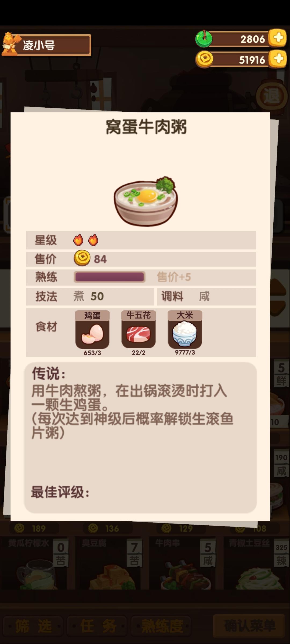Click the green jade currency icon
Image resolution: width=290 pixels, height=644 pixels.
204,39
